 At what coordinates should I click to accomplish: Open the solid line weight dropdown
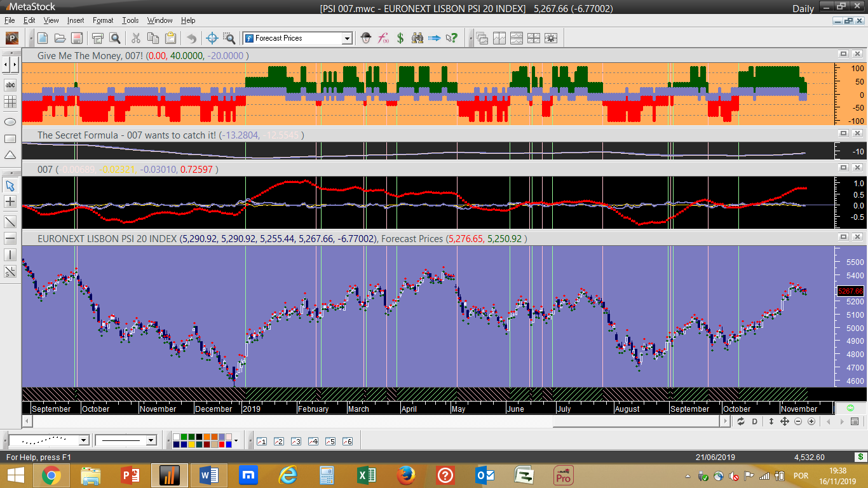pos(151,440)
